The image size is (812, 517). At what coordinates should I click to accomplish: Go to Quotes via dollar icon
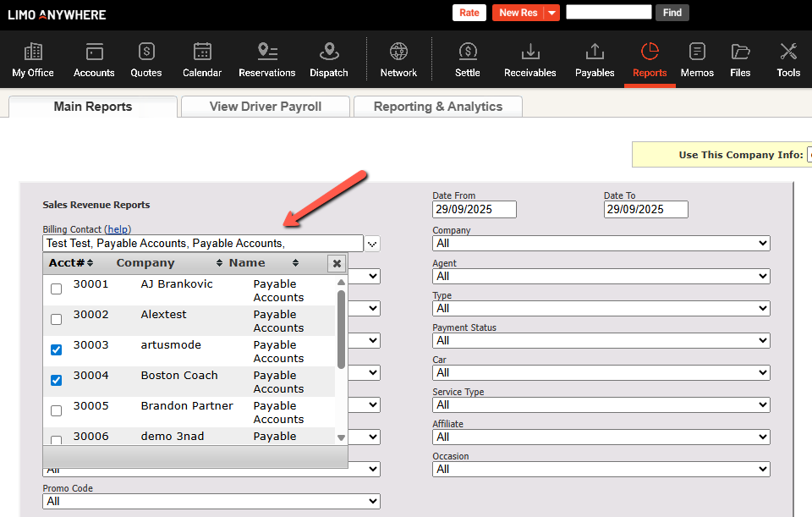click(x=146, y=52)
